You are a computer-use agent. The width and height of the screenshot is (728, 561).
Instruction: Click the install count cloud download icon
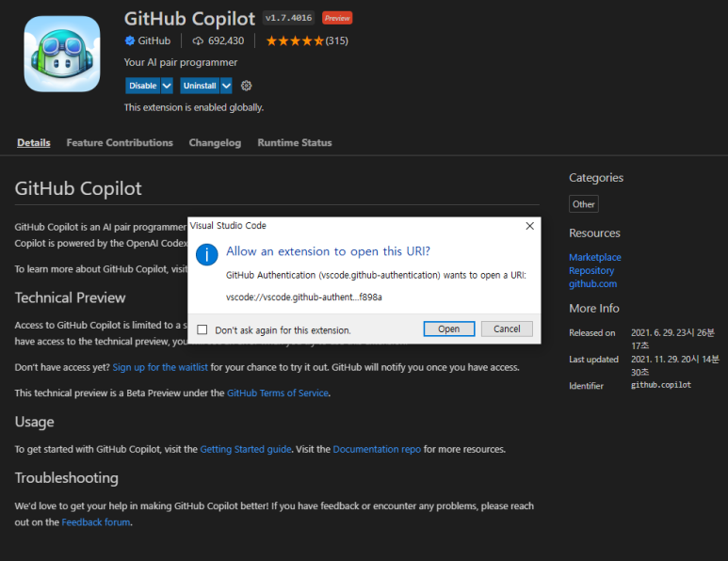(x=198, y=40)
